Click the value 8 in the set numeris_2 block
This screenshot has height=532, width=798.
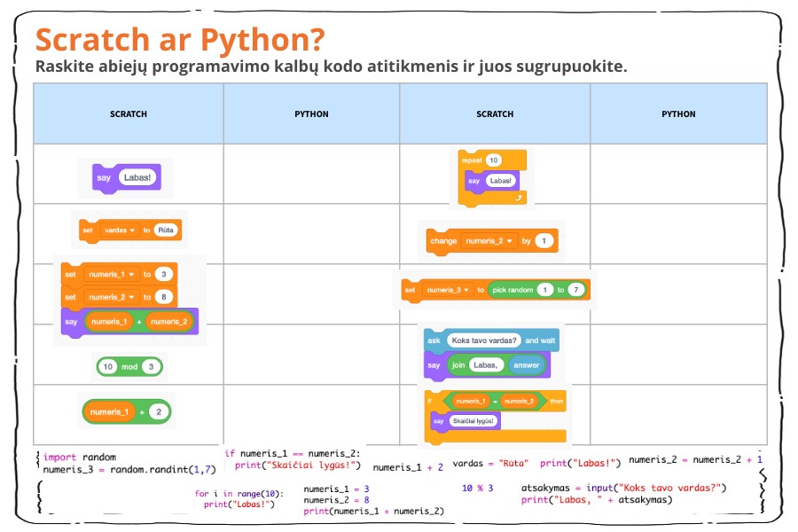[x=163, y=297]
